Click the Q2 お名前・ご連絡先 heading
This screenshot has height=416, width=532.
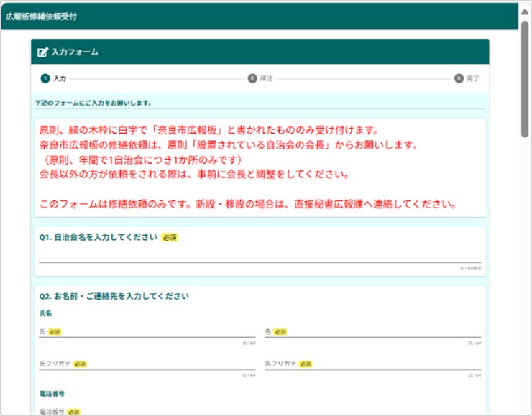pos(114,296)
